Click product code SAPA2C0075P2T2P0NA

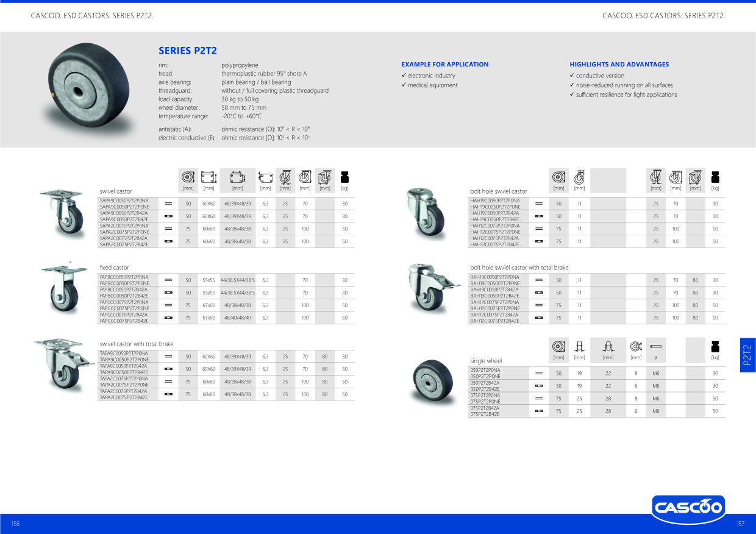[x=124, y=226]
